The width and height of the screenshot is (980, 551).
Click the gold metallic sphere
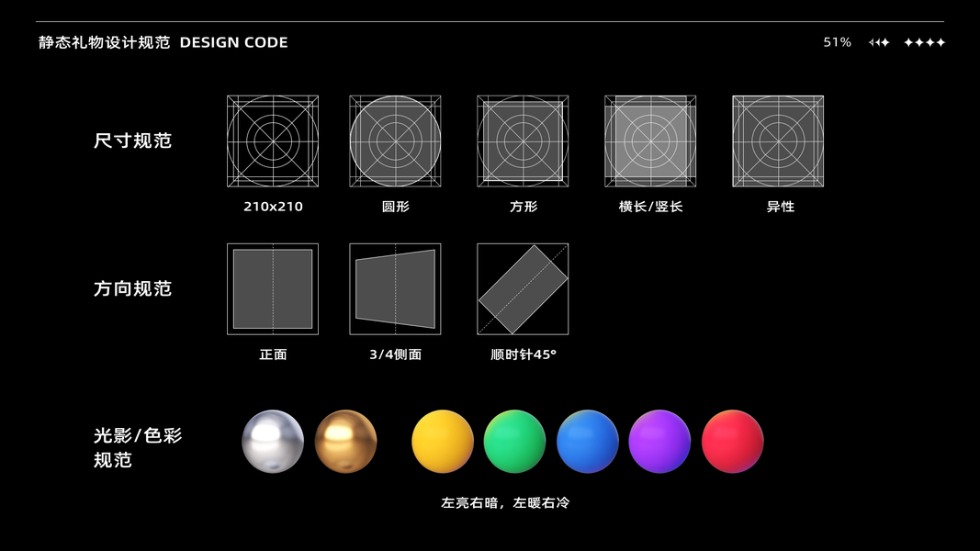345,442
